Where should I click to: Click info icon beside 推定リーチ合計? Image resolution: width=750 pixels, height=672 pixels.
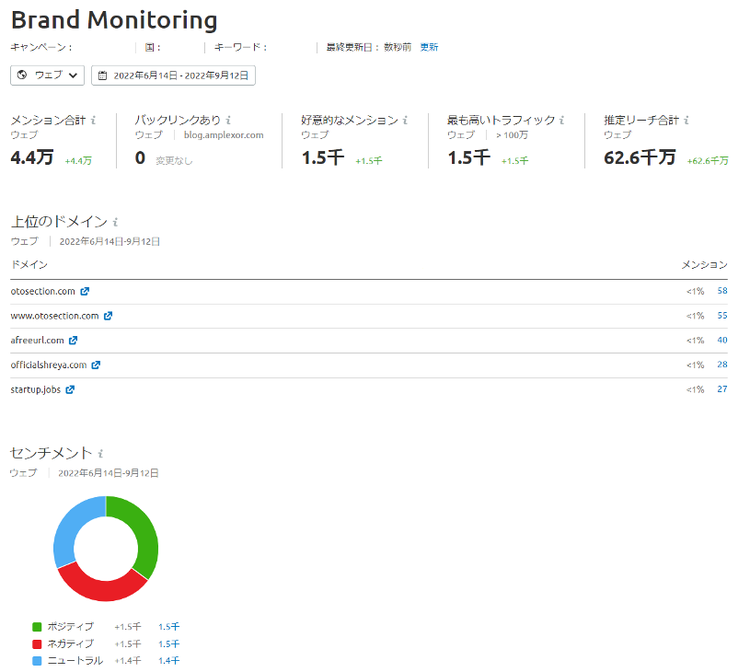click(x=686, y=120)
